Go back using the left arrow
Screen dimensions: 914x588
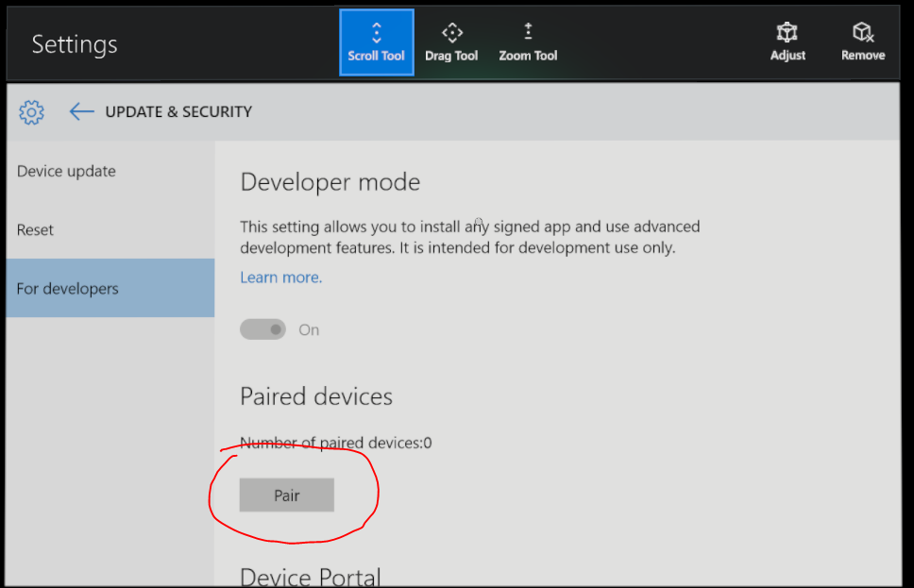click(x=81, y=111)
